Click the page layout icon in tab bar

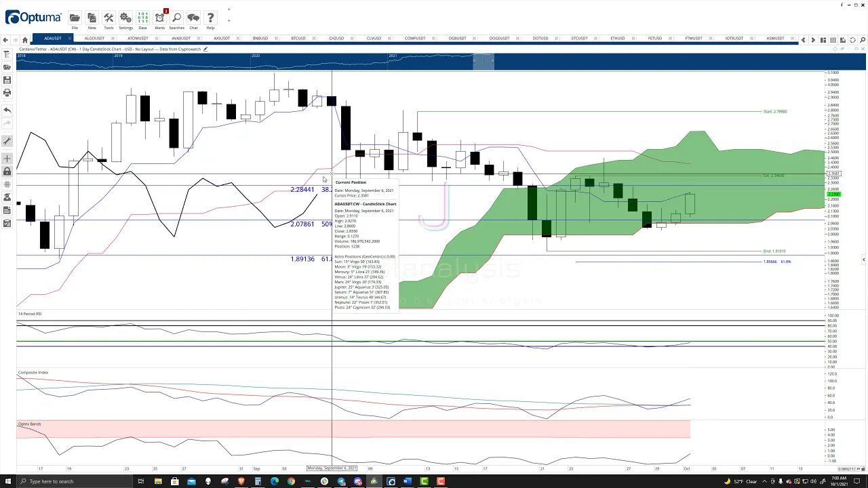pos(823,40)
